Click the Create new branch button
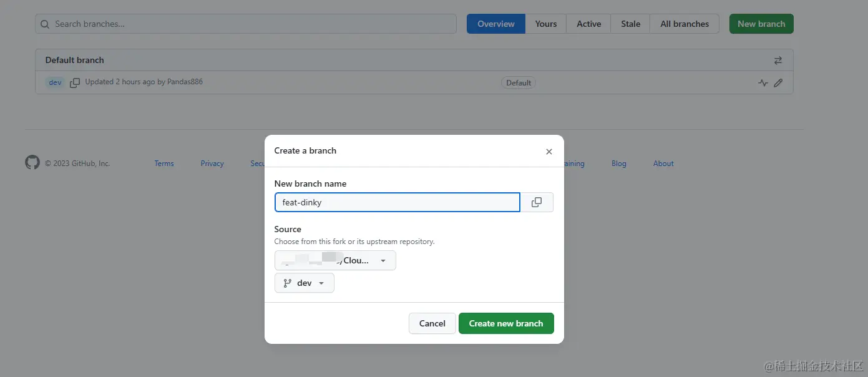Screen dimensions: 868x377 [x=506, y=323]
